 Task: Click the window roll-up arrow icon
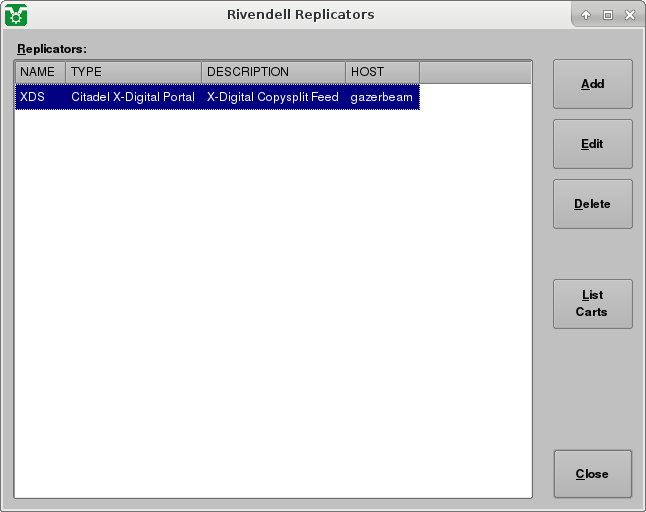point(586,15)
